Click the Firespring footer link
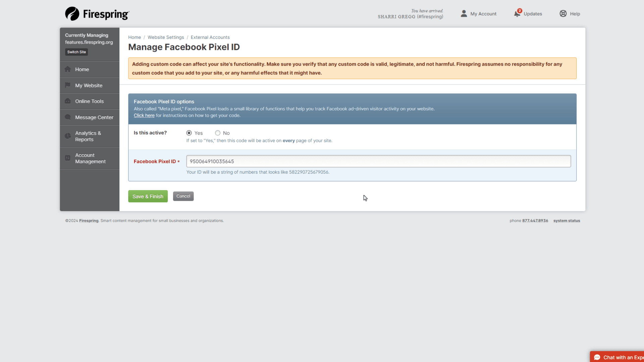The height and width of the screenshot is (362, 644). [89, 221]
